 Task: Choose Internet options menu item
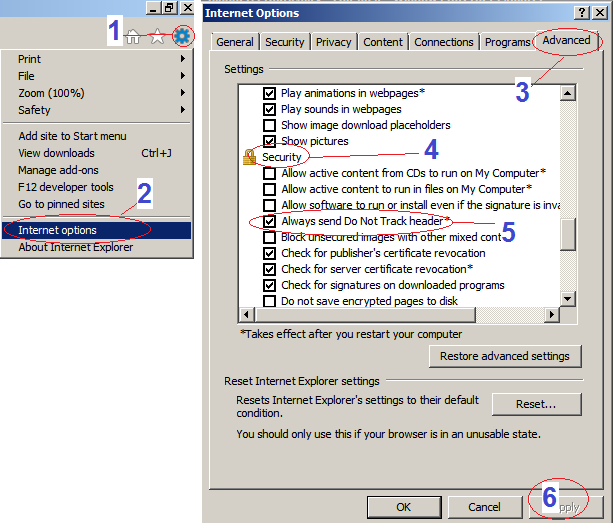tap(97, 230)
